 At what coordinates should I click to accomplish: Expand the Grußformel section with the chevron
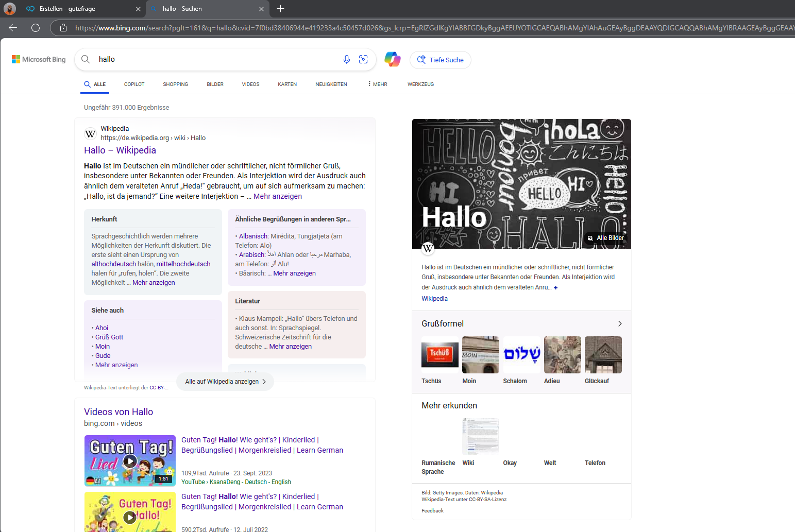click(620, 323)
